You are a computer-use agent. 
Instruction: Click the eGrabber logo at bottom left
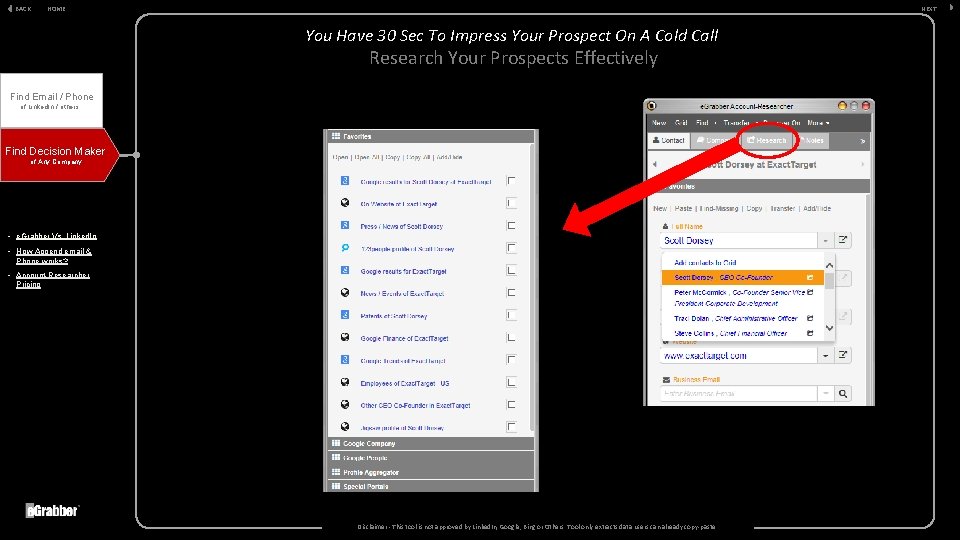coord(52,510)
